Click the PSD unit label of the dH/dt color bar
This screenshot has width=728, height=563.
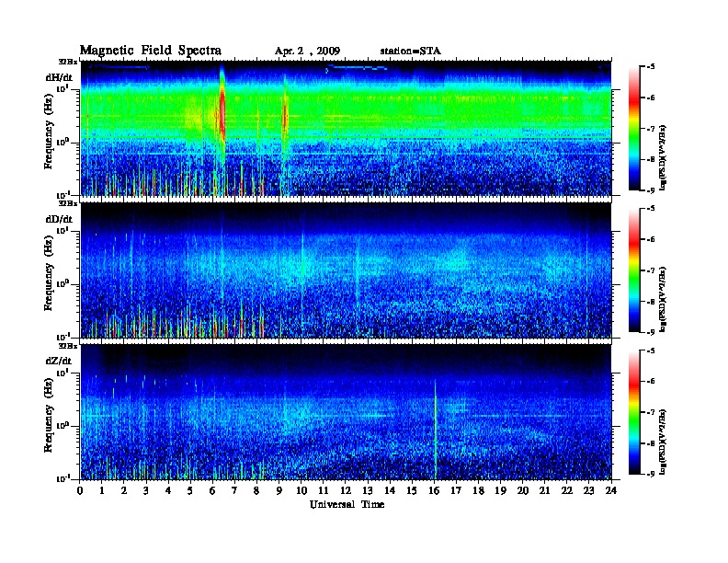click(x=663, y=156)
